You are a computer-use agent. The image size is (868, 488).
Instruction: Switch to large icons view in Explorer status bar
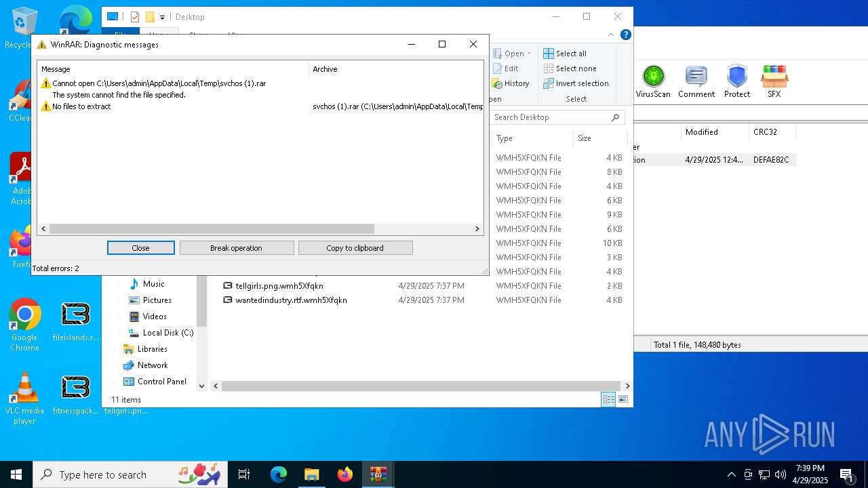623,400
